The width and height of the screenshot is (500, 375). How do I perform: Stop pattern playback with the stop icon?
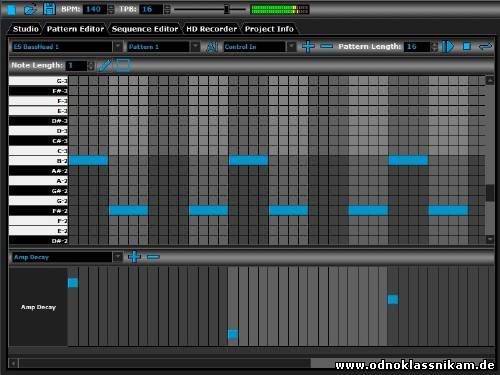(467, 46)
